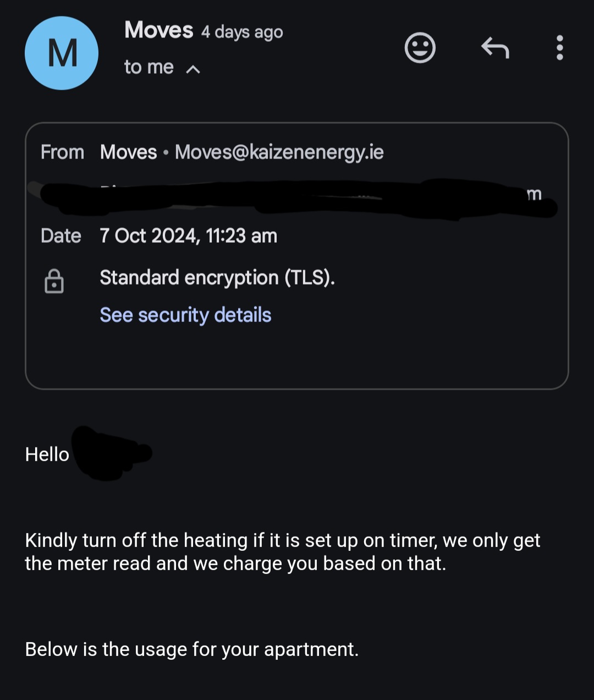This screenshot has width=594, height=700.
Task: Tap the Moves@kaizenenergy.ie email address
Action: pyautogui.click(x=279, y=152)
